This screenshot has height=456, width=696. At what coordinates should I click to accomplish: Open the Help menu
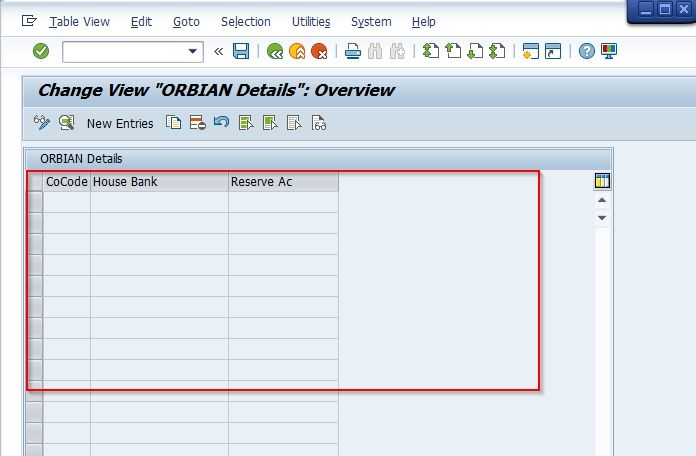click(x=423, y=22)
